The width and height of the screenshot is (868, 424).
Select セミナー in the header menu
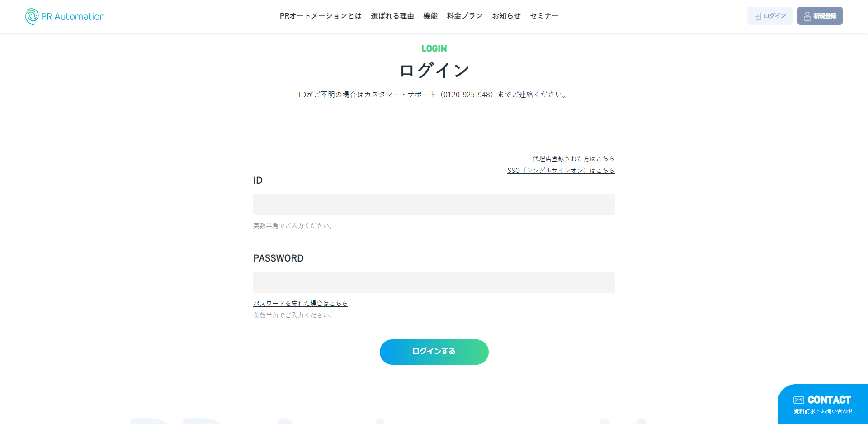coord(544,16)
